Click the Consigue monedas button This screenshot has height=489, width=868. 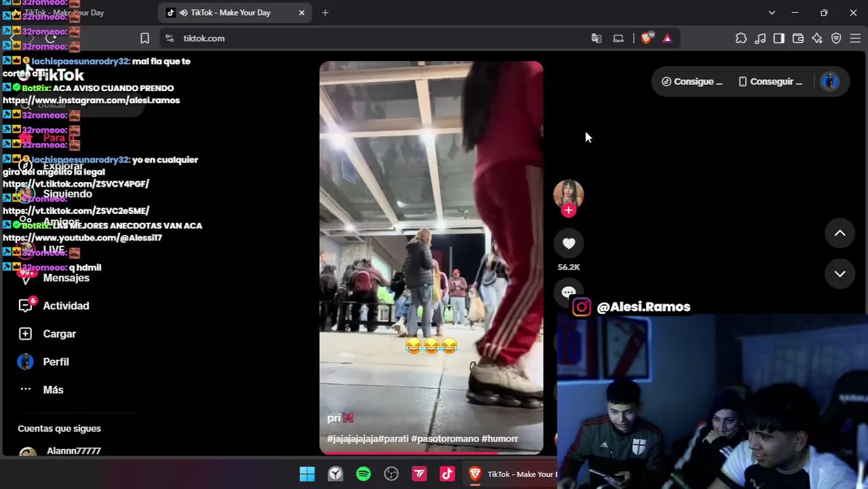pos(691,81)
